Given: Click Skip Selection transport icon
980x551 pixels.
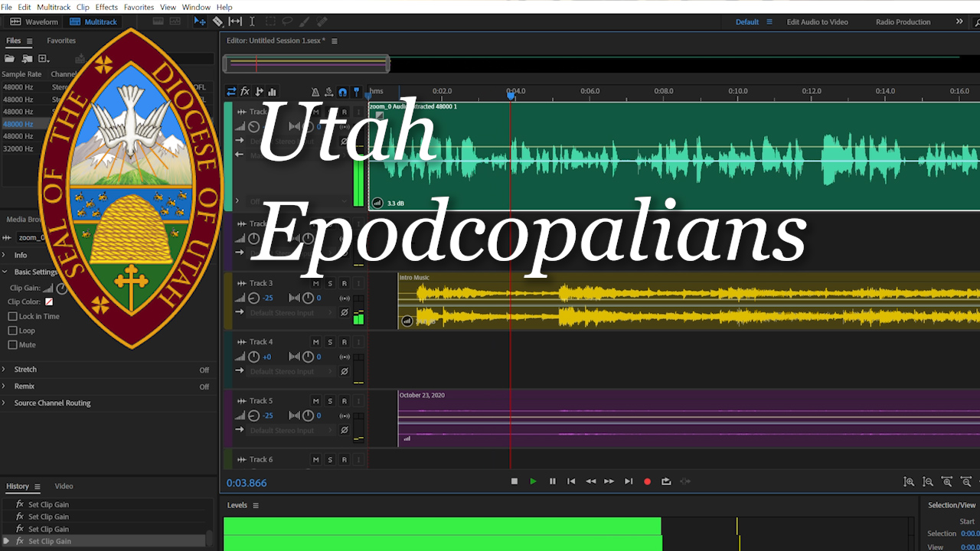Looking at the screenshot, I should click(685, 481).
